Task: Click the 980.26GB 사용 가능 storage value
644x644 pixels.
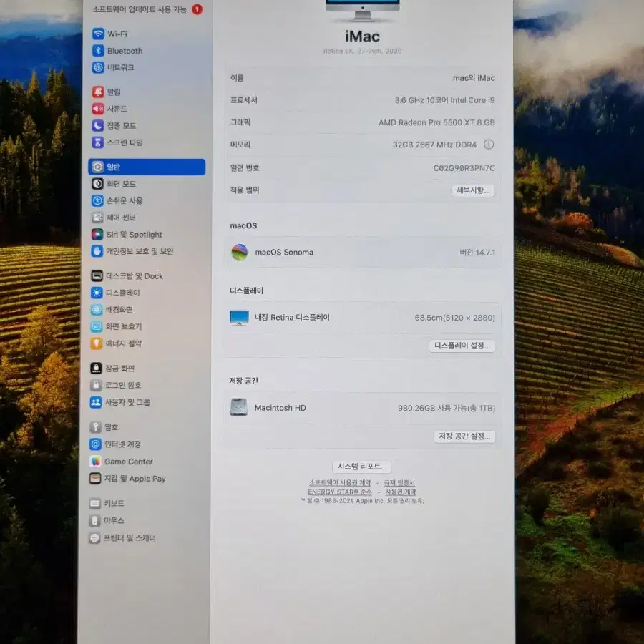Action: point(447,409)
